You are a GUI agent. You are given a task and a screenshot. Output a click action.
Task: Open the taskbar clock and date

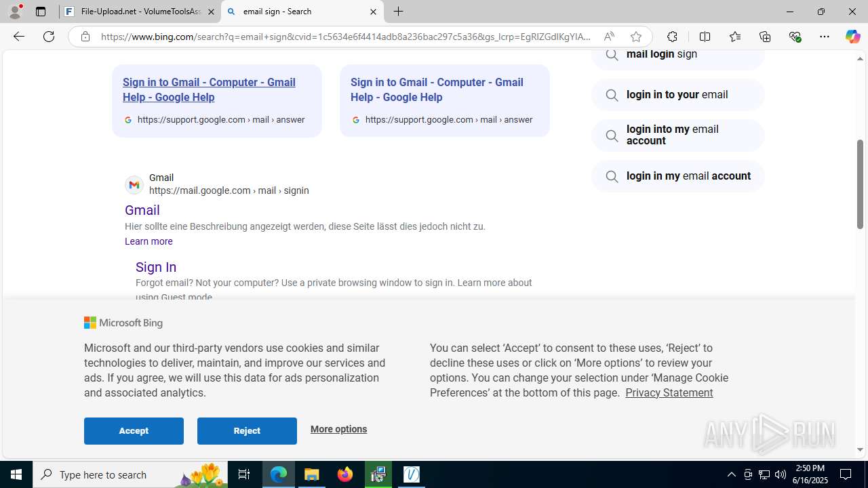point(810,474)
